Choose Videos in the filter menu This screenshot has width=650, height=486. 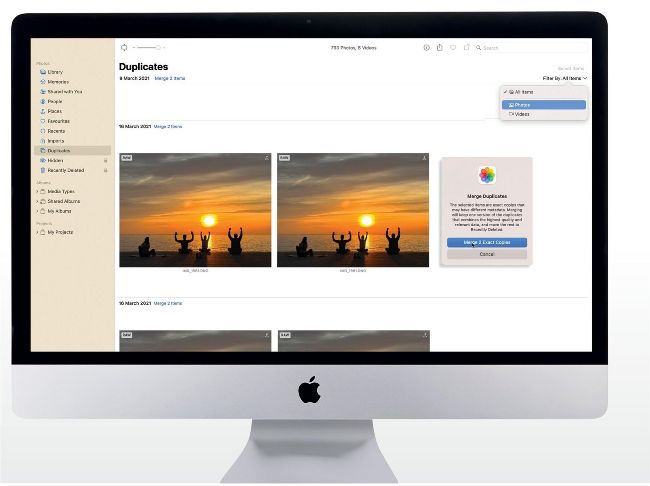[521, 114]
